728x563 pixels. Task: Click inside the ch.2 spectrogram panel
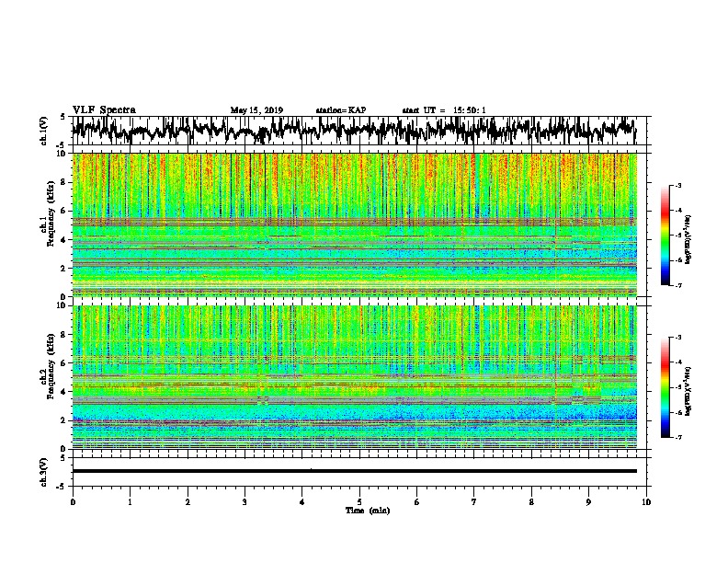[354, 377]
